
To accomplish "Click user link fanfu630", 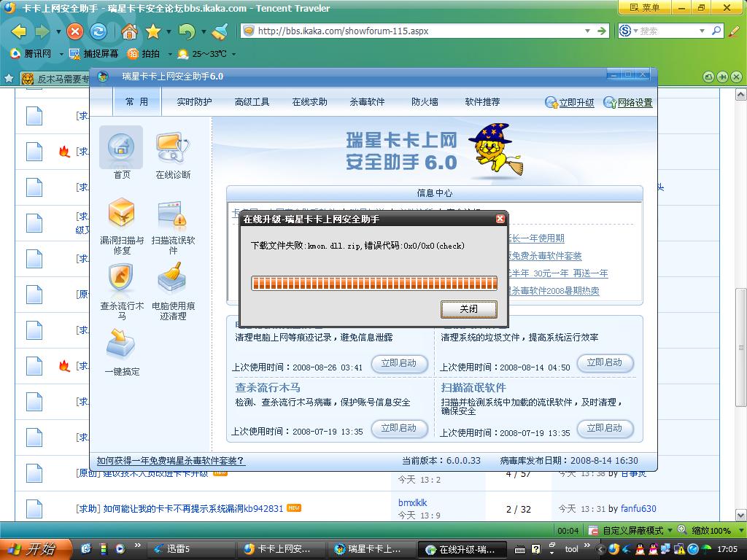I will pos(638,508).
